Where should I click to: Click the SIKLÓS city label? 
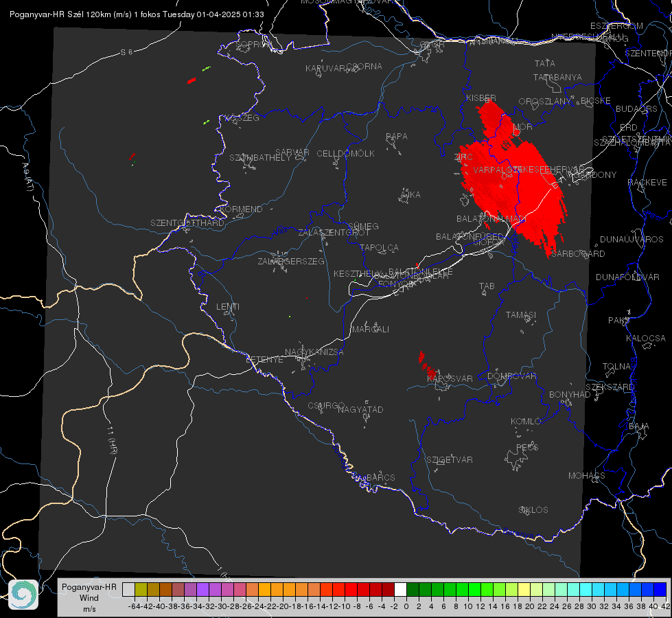point(533,510)
